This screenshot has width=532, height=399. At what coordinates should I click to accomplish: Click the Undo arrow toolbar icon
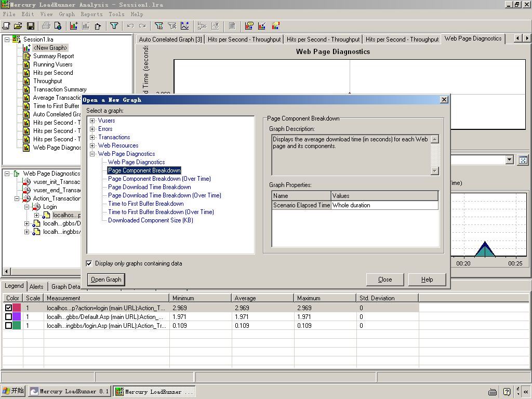tap(130, 26)
